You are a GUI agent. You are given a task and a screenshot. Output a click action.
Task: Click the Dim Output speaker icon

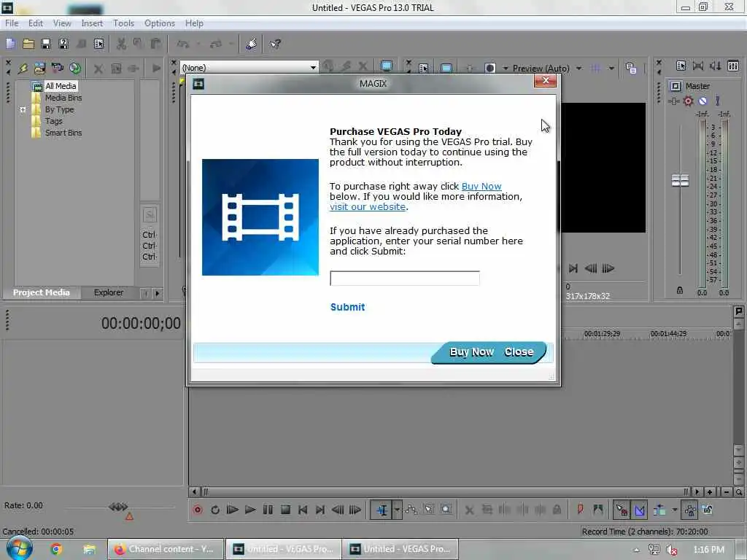[x=715, y=66]
